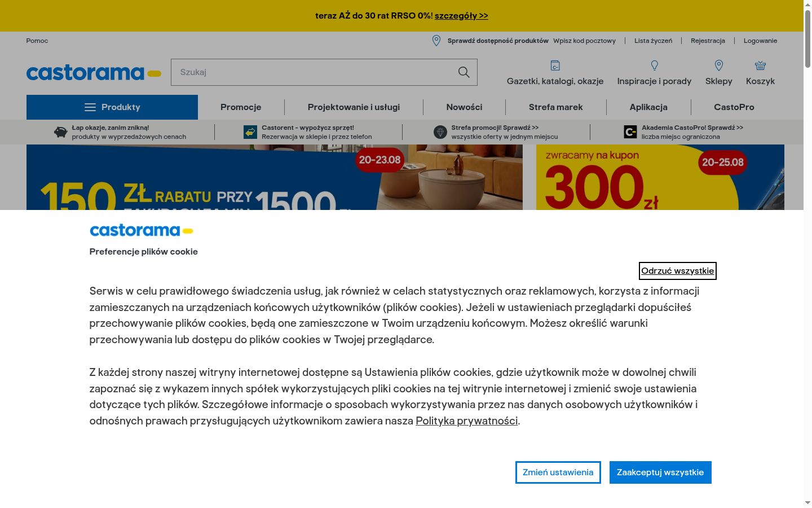This screenshot has height=508, width=812.
Task: Accept cookies with Zaakceptuj wszystkie
Action: click(x=660, y=472)
